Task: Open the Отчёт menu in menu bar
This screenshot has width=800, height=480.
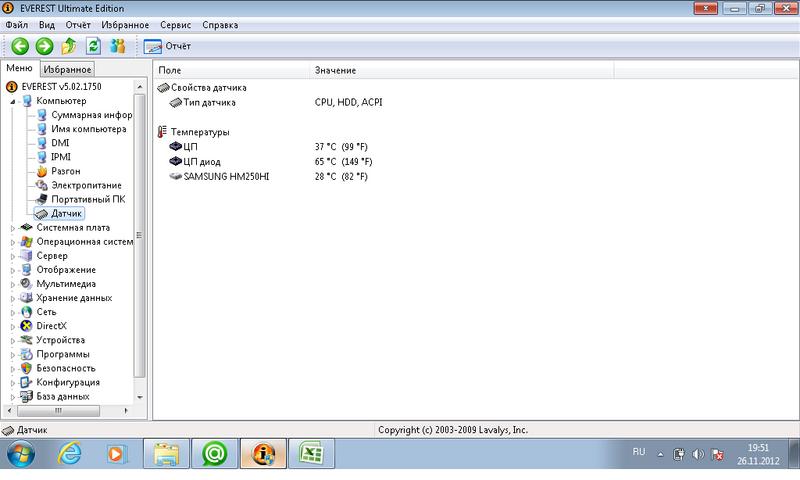Action: click(x=78, y=25)
